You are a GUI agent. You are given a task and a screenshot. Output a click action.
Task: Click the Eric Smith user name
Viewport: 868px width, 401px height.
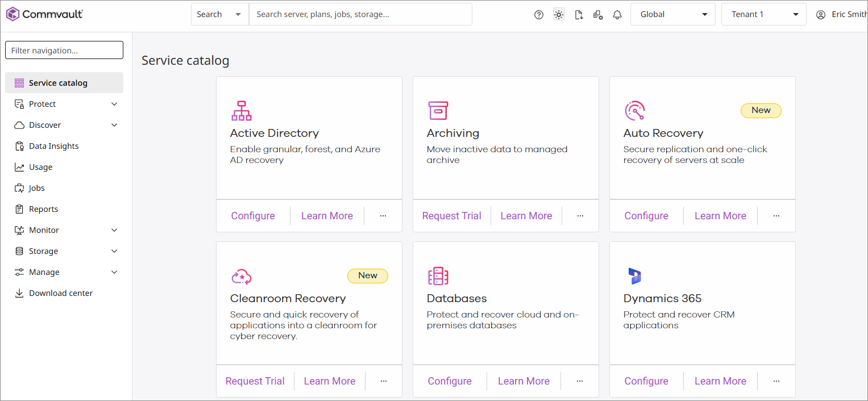(849, 14)
